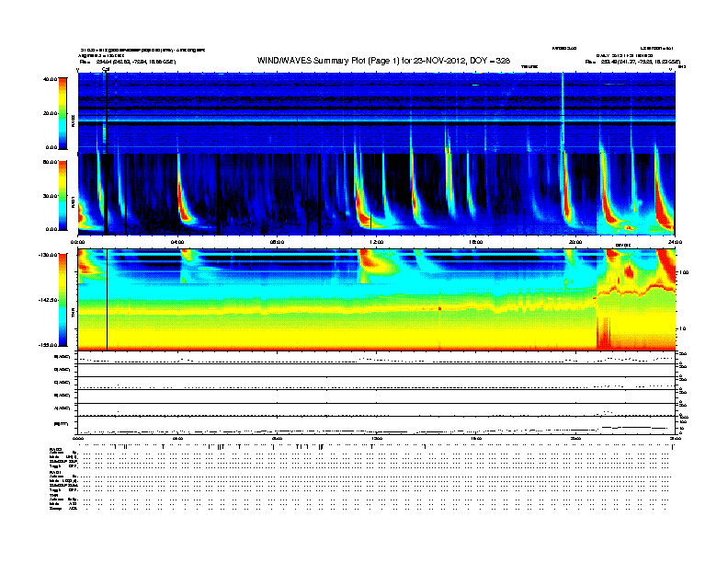The image size is (728, 563).
Task: Click the 24:00 tick below RAD1 spectrogram
Action: [x=675, y=242]
